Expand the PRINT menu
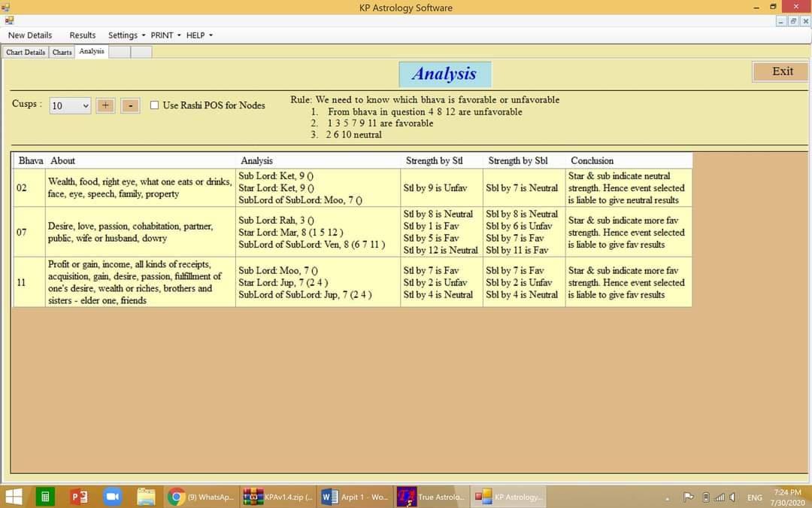 point(165,35)
